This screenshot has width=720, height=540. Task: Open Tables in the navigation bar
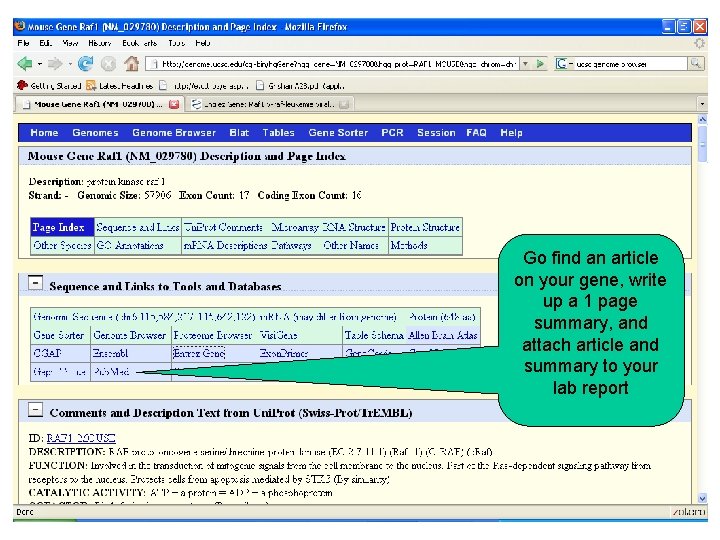(x=278, y=133)
